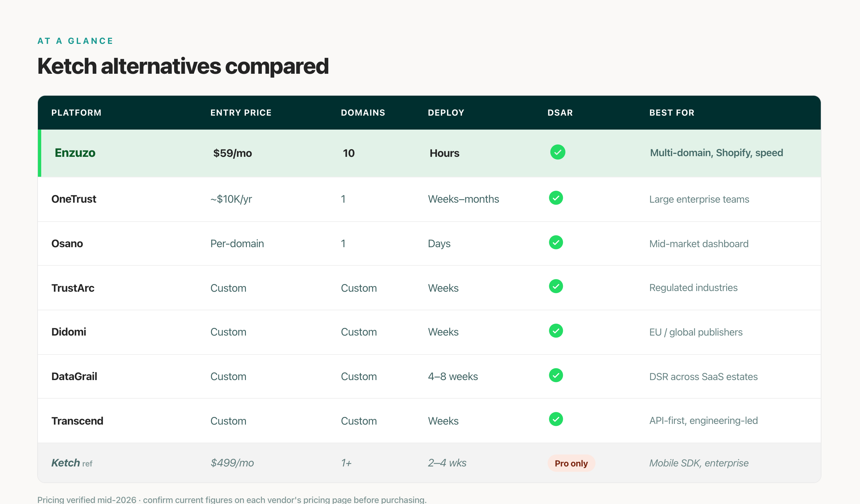Select the OneTrust platform name
The width and height of the screenshot is (860, 504).
(x=74, y=199)
